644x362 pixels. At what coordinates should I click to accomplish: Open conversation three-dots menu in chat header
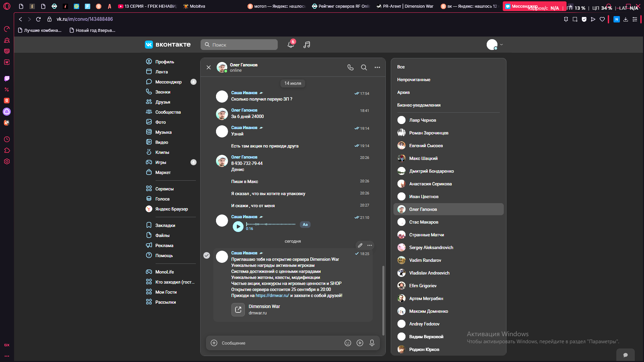377,67
